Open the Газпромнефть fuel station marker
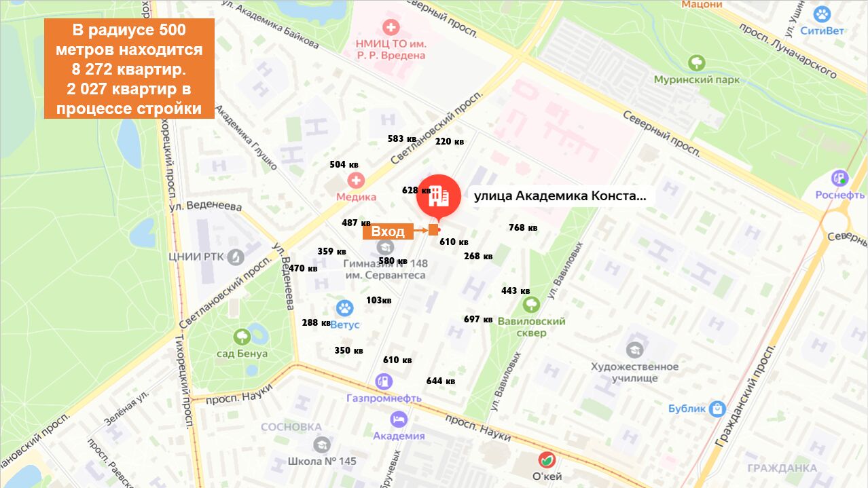 384,381
